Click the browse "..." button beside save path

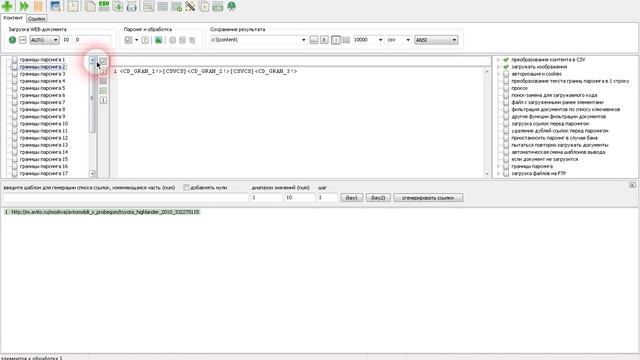point(313,40)
